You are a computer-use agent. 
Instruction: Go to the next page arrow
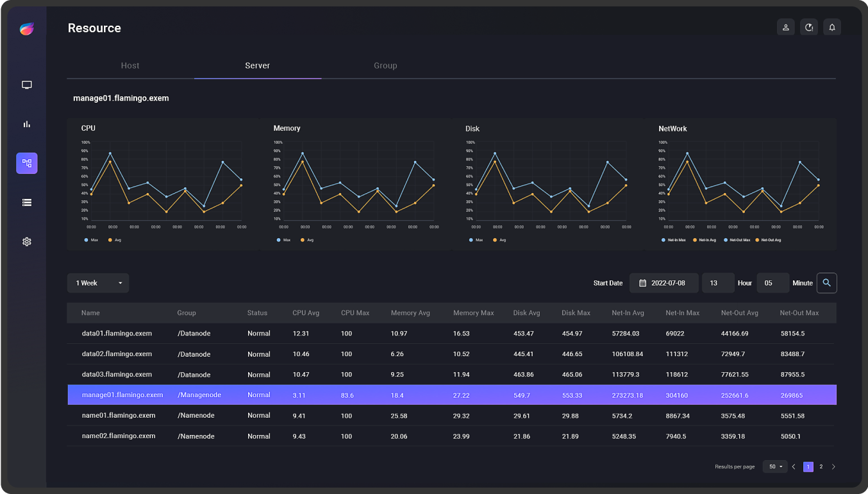[833, 467]
